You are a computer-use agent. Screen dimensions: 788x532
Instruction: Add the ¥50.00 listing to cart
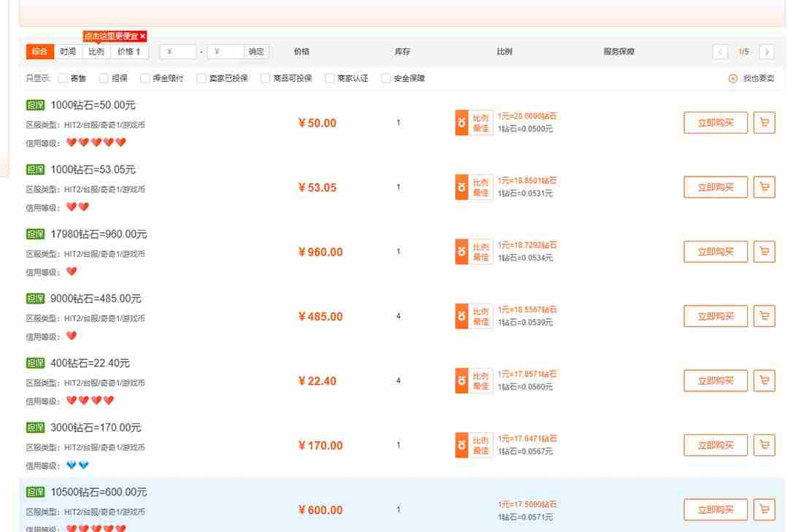764,123
